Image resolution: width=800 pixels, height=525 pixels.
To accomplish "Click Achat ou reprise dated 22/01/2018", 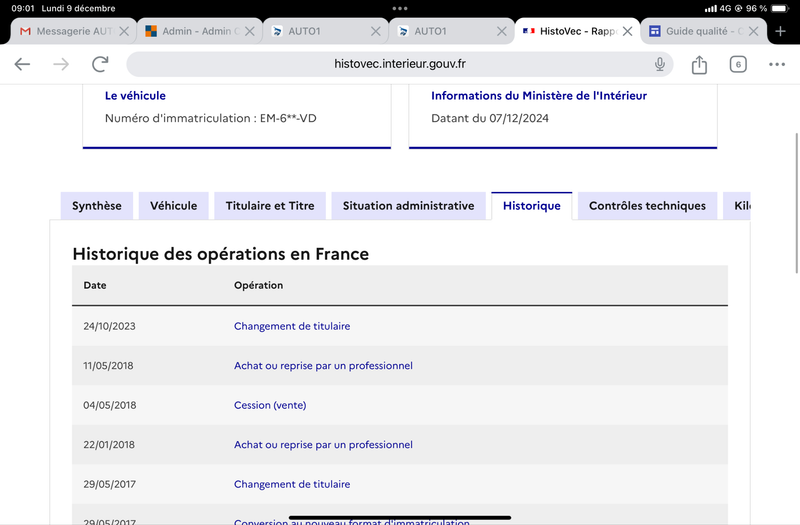I will pos(323,445).
